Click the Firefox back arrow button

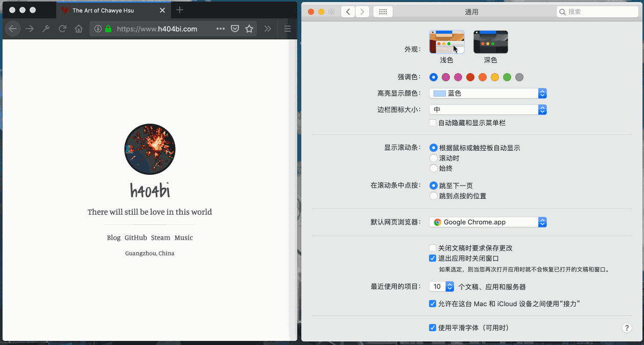13,29
